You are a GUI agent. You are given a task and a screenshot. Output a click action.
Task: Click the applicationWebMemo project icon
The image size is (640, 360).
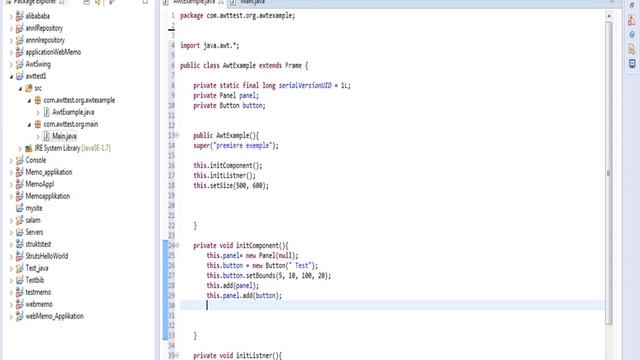(19, 52)
